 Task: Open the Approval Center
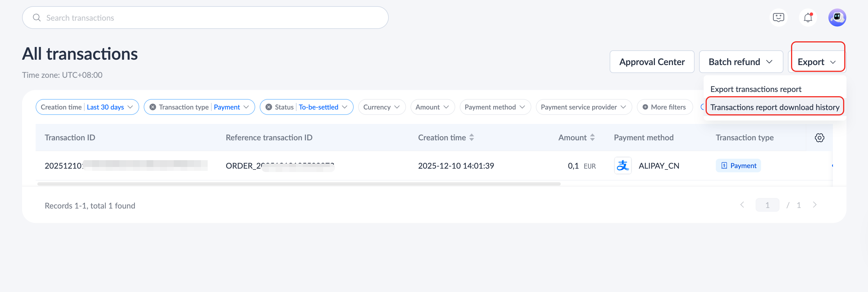652,62
